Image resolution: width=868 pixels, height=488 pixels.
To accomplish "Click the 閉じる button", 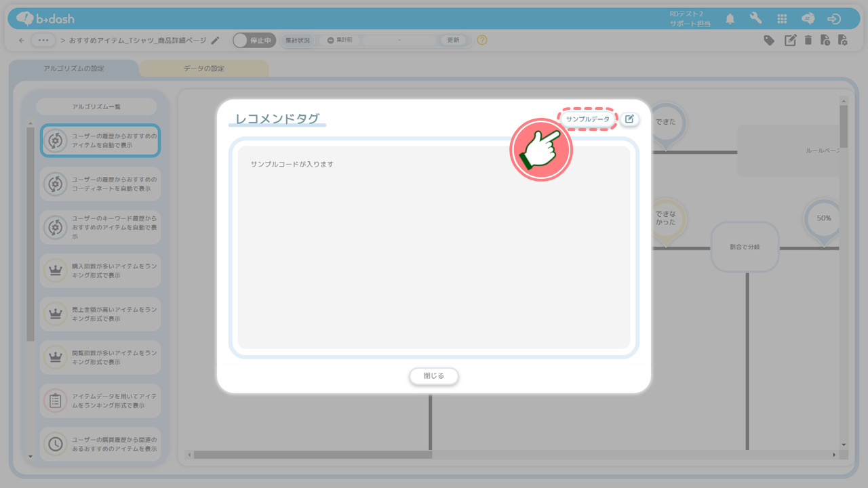I will (x=434, y=375).
